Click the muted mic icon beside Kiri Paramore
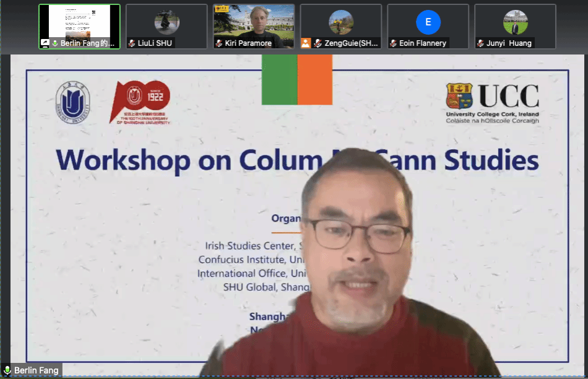Image resolution: width=588 pixels, height=379 pixels. (219, 43)
